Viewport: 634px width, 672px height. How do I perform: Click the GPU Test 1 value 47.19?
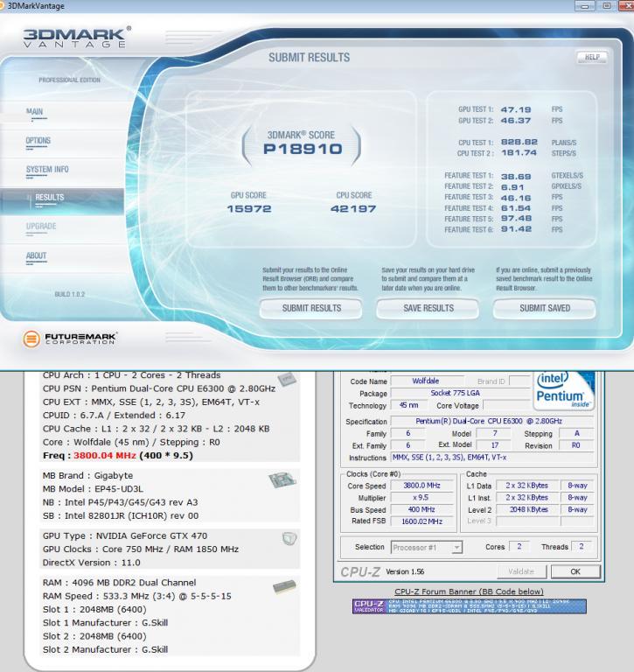[x=516, y=109]
